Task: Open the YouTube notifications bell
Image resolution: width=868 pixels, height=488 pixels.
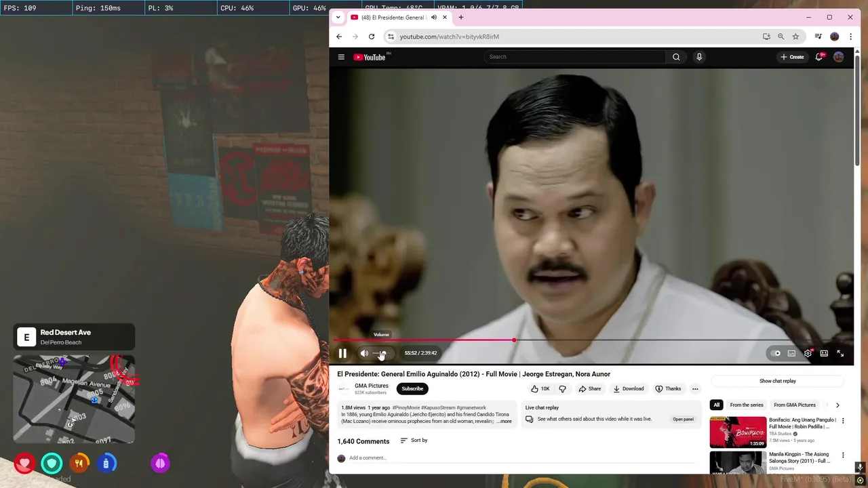Action: (x=819, y=57)
